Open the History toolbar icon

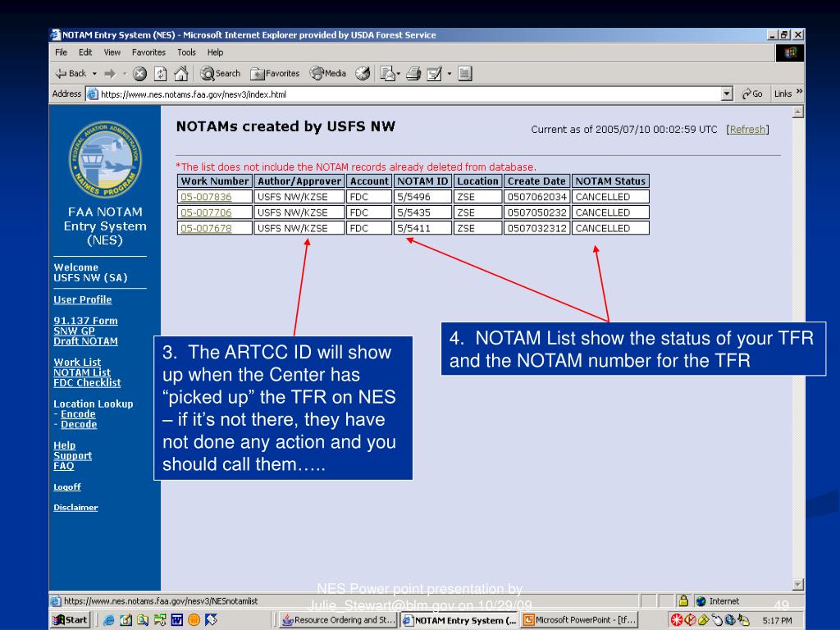[x=363, y=73]
